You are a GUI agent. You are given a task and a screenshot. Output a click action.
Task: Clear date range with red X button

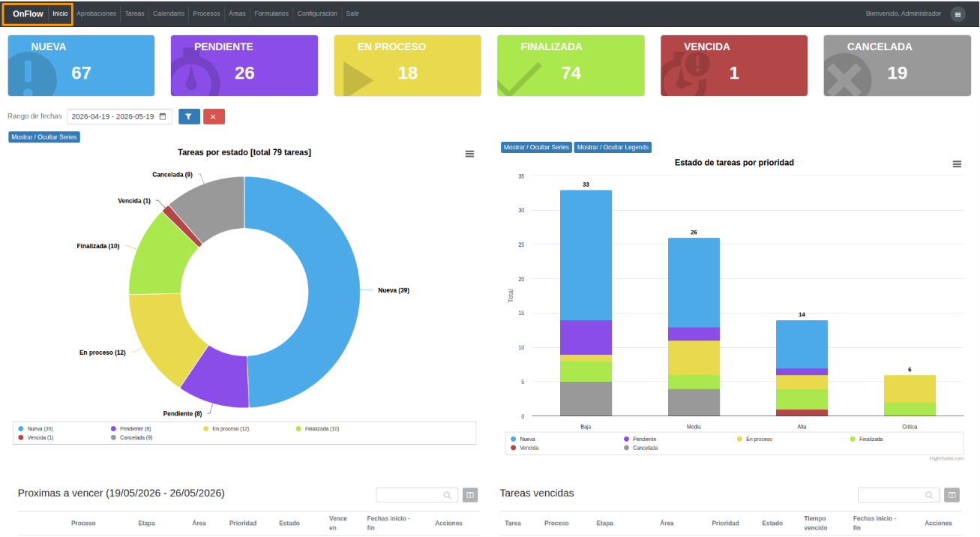214,116
